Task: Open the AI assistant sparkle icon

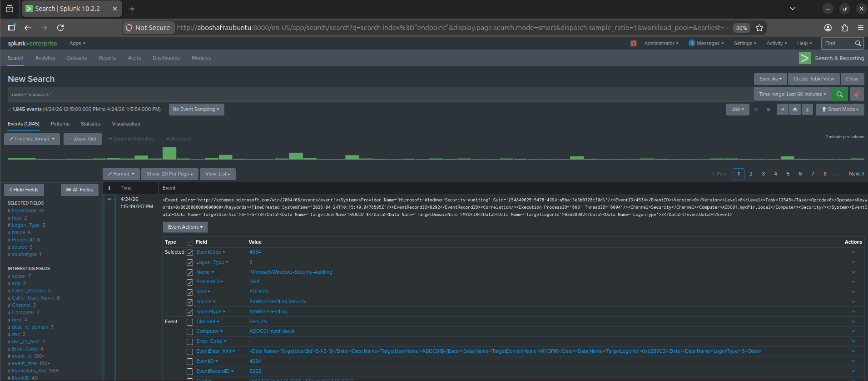Action: (856, 94)
